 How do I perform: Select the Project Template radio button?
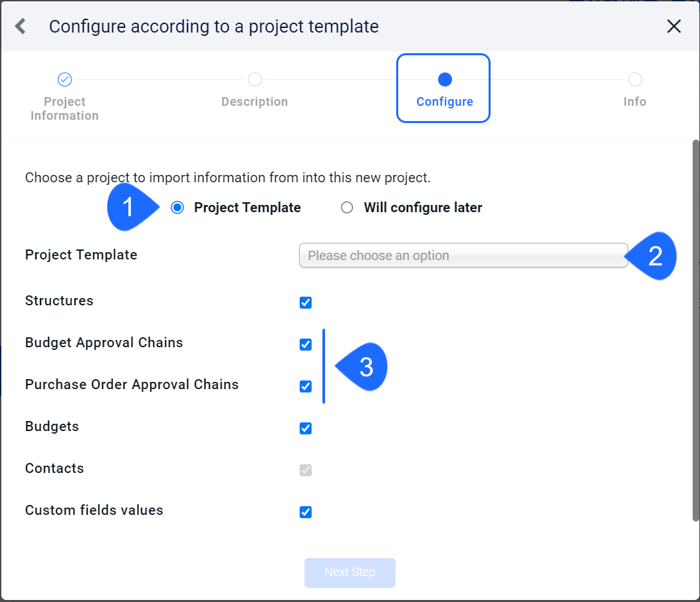pos(177,208)
